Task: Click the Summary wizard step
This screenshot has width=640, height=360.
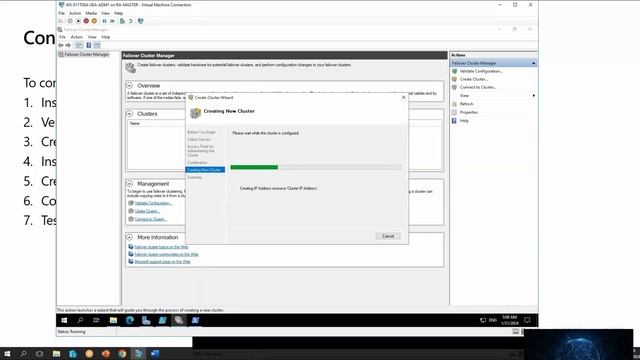Action: tap(195, 178)
